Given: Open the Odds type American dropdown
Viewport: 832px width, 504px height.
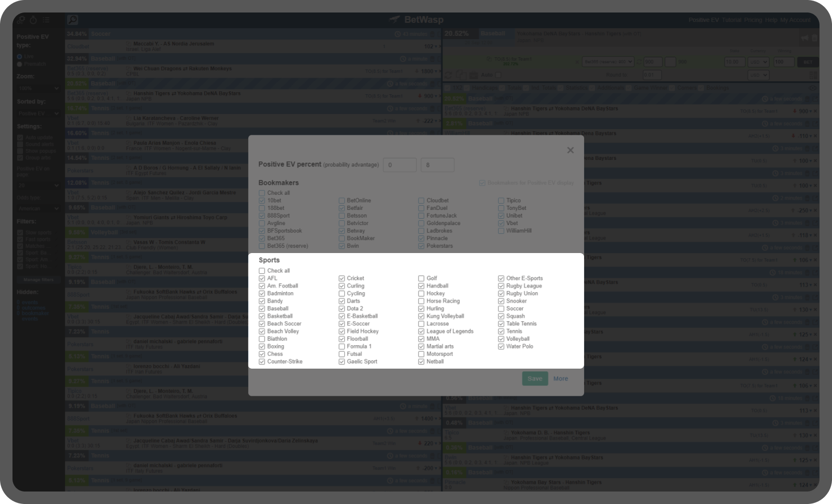Looking at the screenshot, I should (x=39, y=208).
